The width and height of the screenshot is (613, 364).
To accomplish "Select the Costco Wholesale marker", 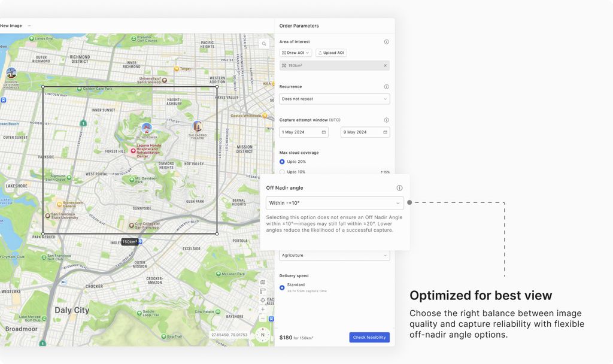I will pyautogui.click(x=265, y=116).
